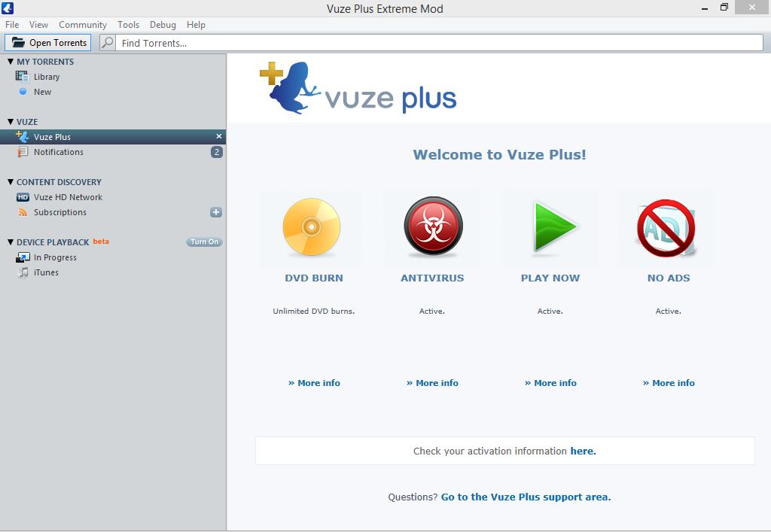Click the Antivirus biohazard icon
This screenshot has width=771, height=532.
[433, 227]
